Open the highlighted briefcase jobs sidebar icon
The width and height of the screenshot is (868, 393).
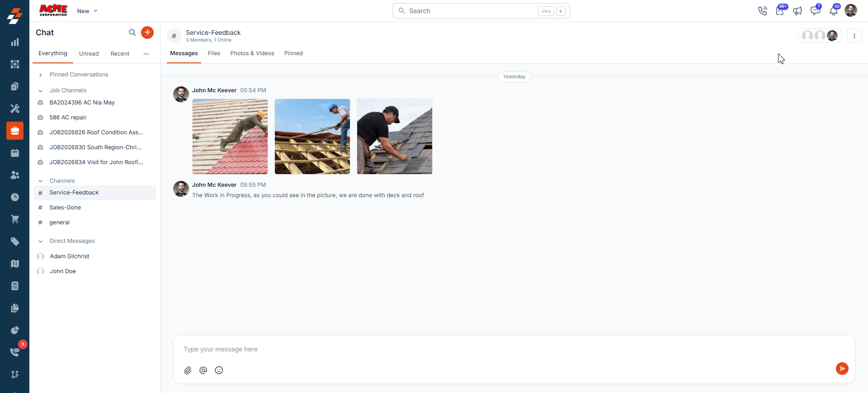15,131
